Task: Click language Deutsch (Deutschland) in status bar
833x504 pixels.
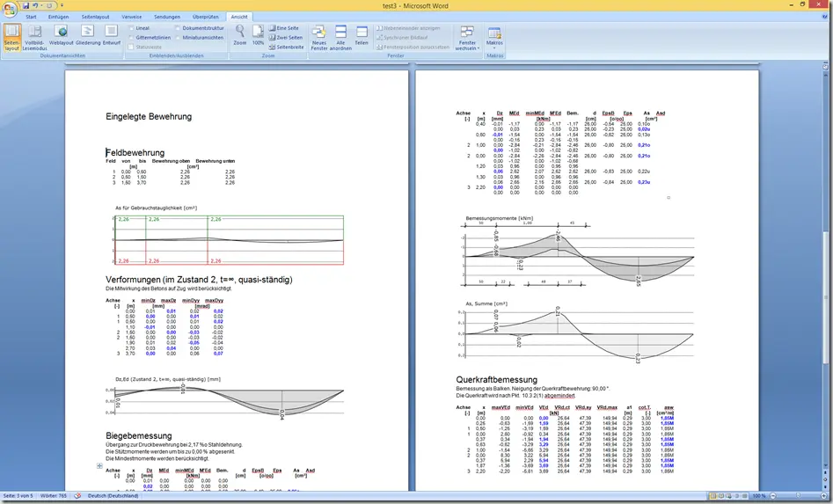Action: pos(113,496)
